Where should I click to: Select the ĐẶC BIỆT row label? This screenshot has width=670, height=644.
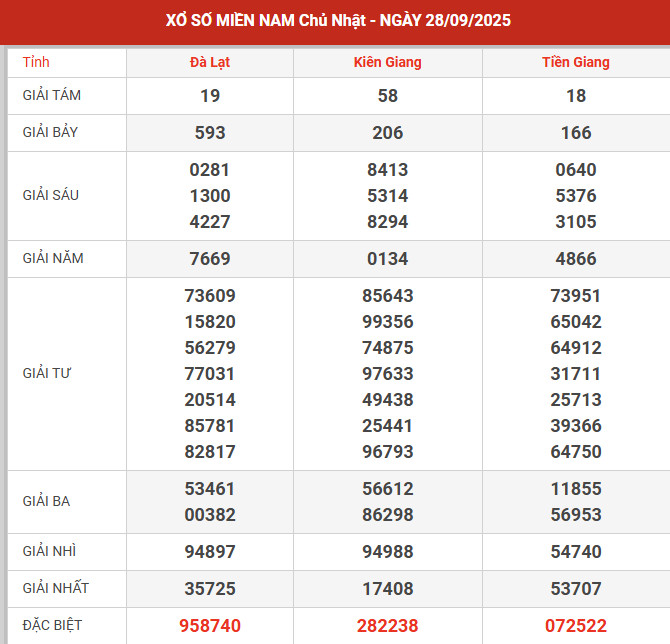point(53,625)
